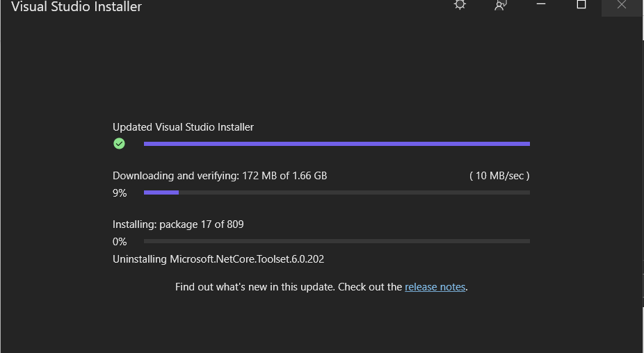Viewport: 644px width, 353px height.
Task: Toggle the theme using the sun icon
Action: coord(460,4)
